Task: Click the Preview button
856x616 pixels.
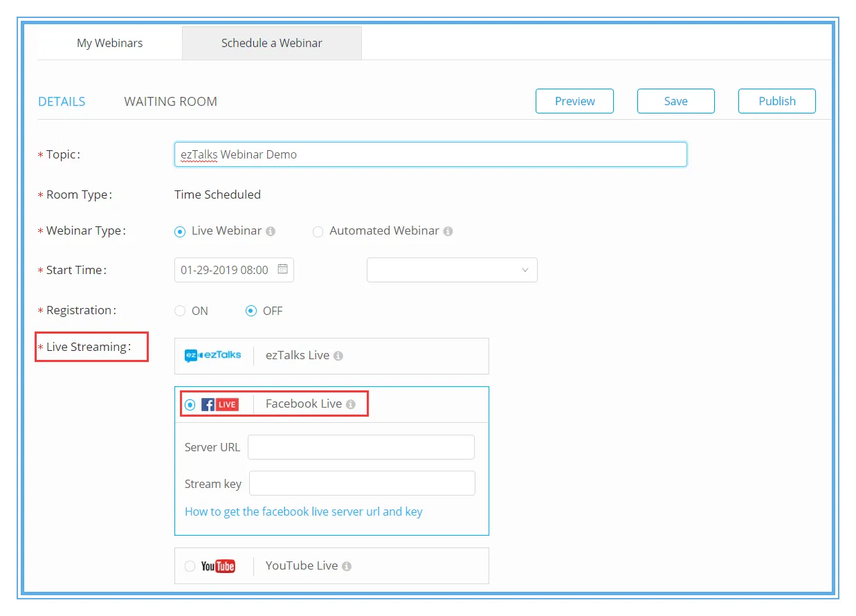Action: (574, 101)
